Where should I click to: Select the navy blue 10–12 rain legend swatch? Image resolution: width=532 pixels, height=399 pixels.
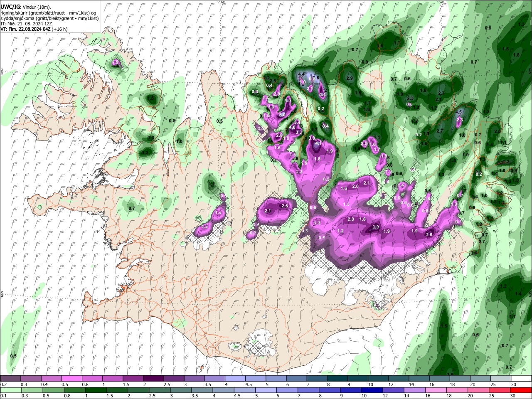pos(372,390)
